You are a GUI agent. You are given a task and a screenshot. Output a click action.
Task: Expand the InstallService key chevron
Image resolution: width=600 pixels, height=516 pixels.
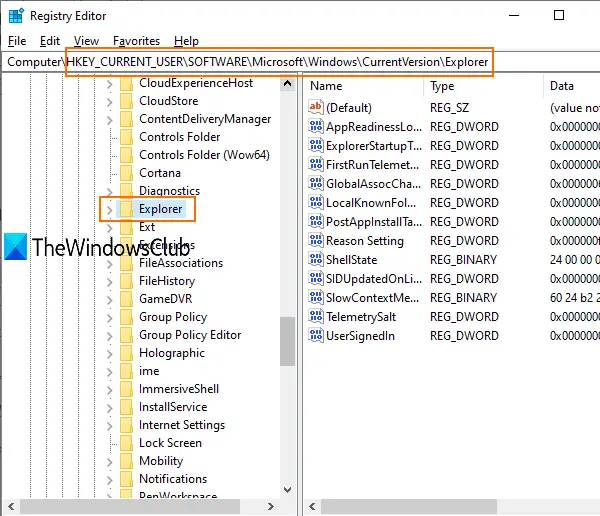pos(110,408)
